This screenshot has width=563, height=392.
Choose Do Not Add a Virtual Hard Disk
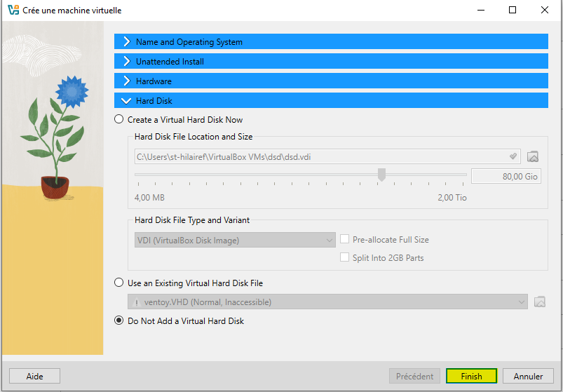point(118,321)
